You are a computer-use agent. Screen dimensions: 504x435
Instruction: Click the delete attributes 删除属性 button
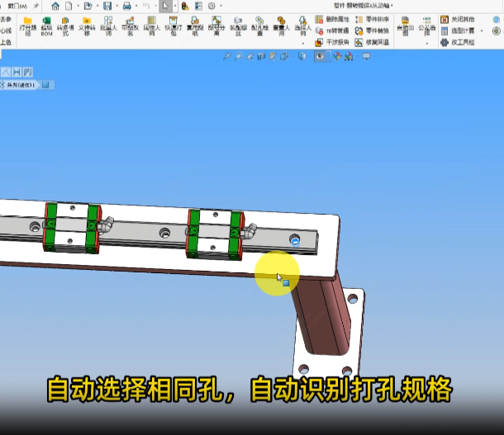pos(332,19)
